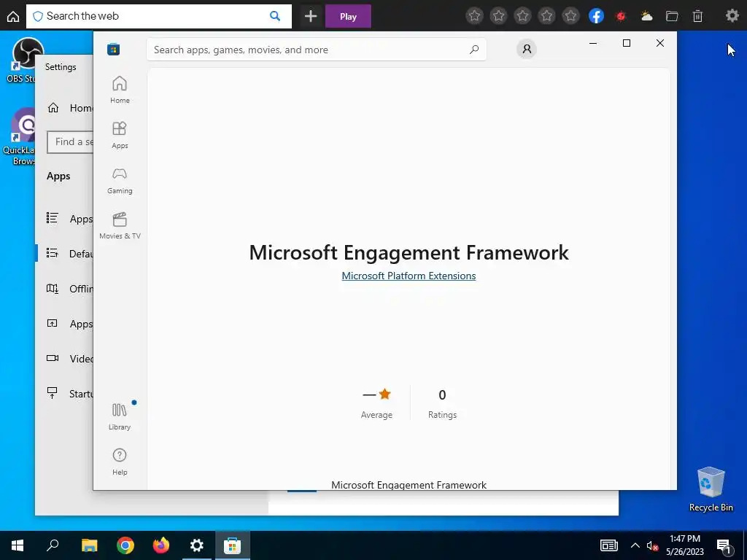The image size is (747, 560).
Task: Open the Windows Start menu
Action: coord(18,545)
